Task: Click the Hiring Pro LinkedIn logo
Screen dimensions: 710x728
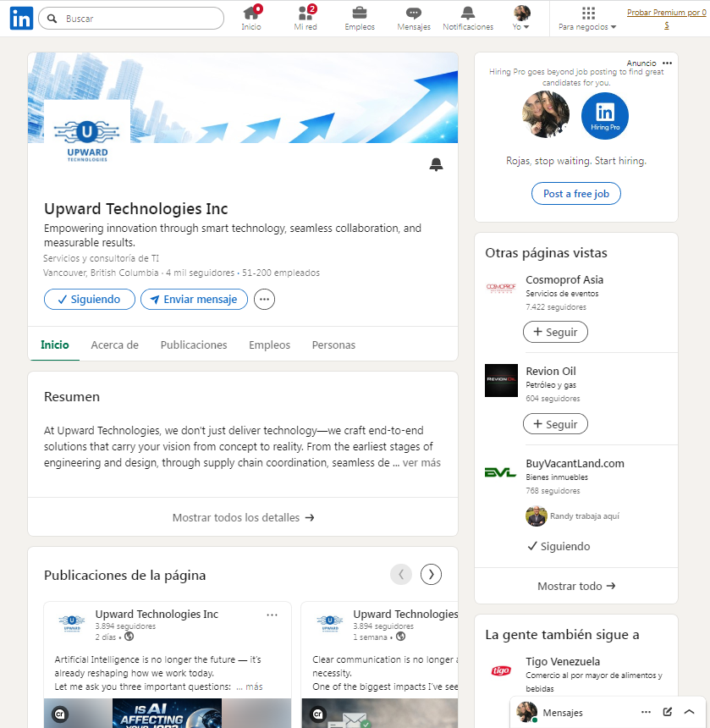Action: tap(605, 116)
